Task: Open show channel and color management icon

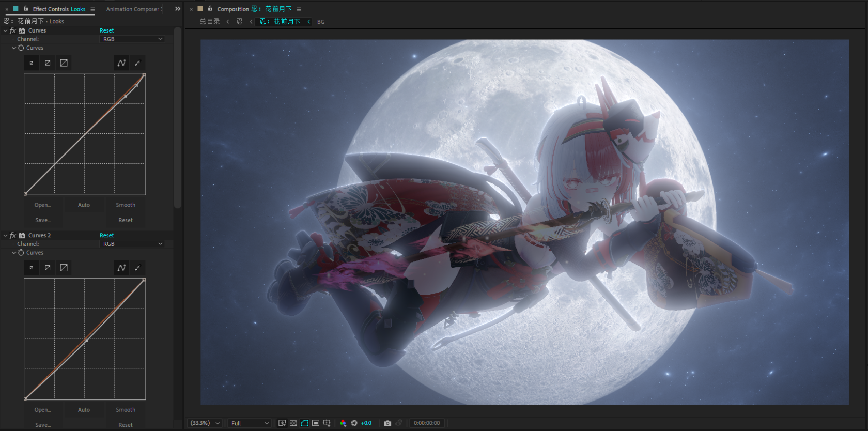Action: click(343, 423)
